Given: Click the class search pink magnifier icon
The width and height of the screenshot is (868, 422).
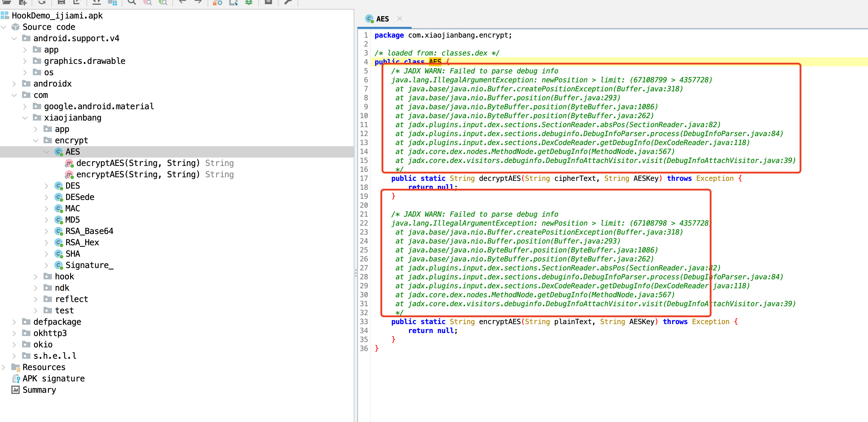Looking at the screenshot, I should [x=147, y=2].
